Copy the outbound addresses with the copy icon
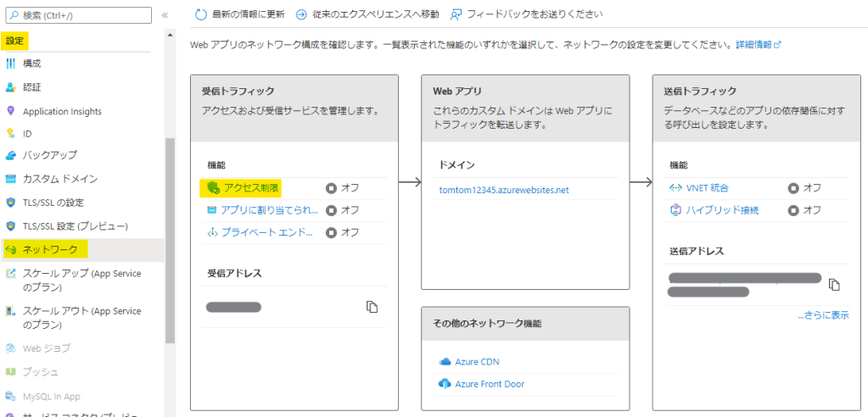This screenshot has height=417, width=868. point(834,284)
